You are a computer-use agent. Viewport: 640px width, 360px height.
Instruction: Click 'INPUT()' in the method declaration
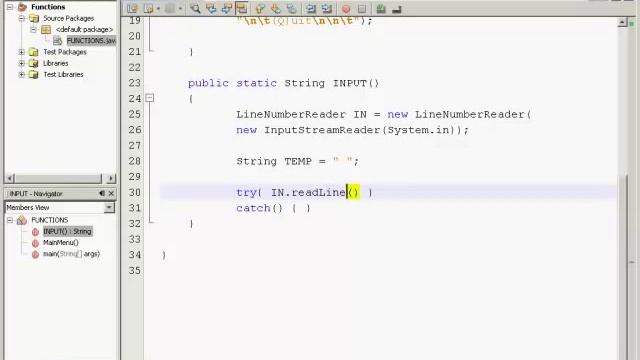(x=356, y=83)
